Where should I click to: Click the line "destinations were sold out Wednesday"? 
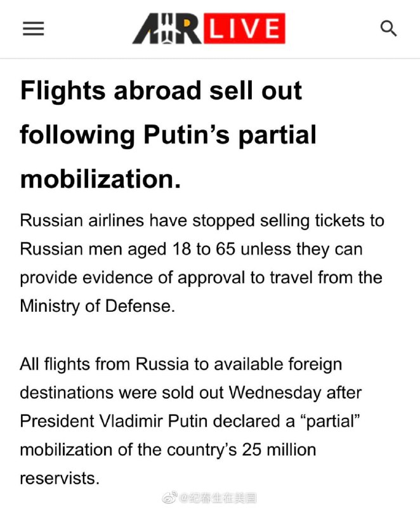pyautogui.click(x=190, y=392)
